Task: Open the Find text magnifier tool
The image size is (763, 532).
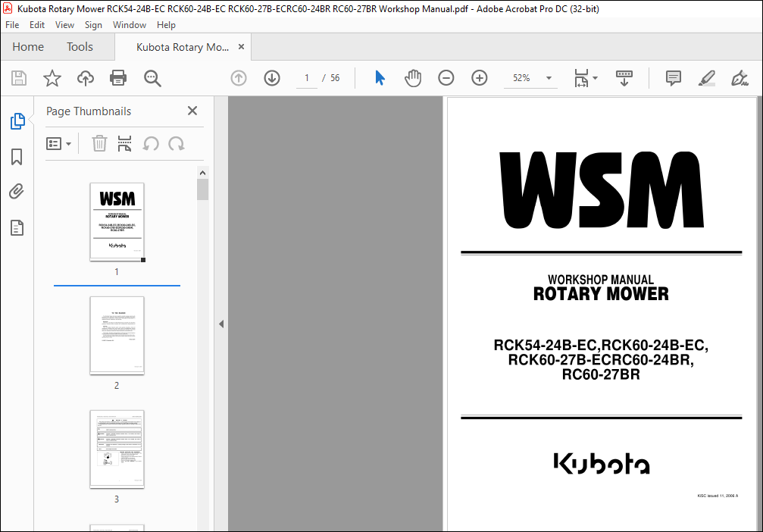Action: [152, 78]
